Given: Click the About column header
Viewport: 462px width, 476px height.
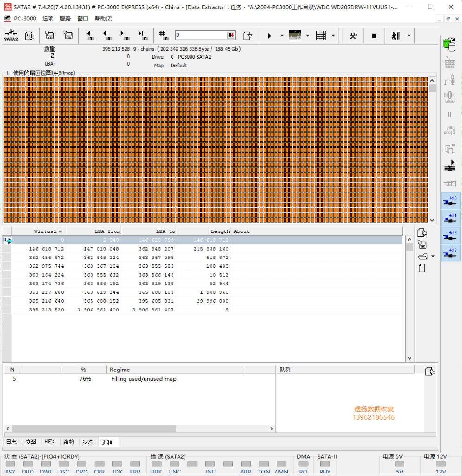Looking at the screenshot, I should 317,231.
